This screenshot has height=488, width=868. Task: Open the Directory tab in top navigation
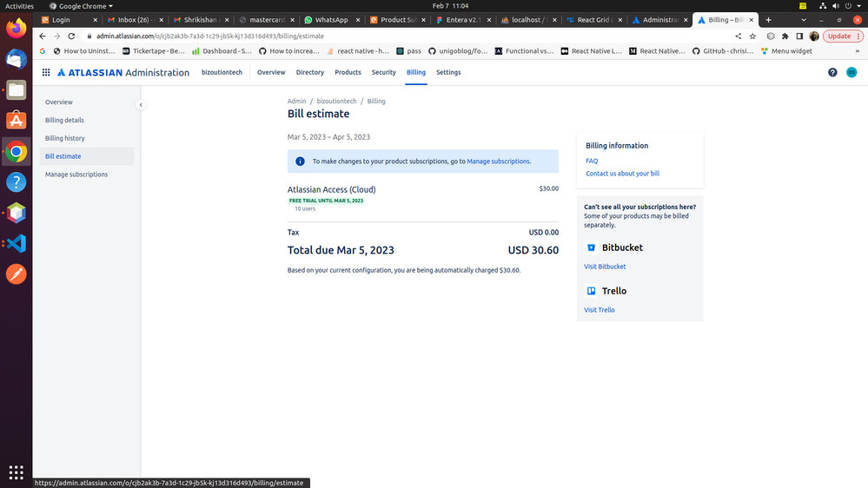[309, 73]
